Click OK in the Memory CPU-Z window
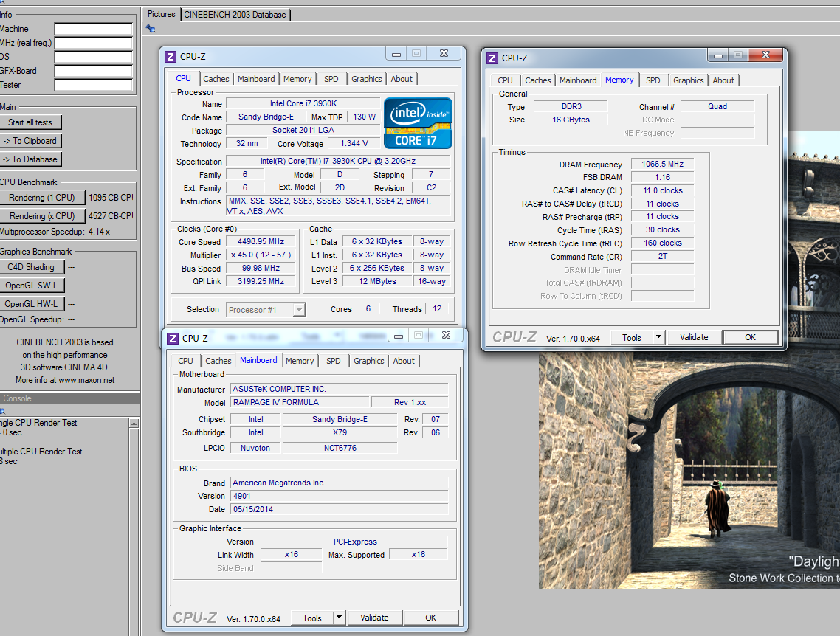Viewport: 840px width, 636px height. tap(750, 337)
